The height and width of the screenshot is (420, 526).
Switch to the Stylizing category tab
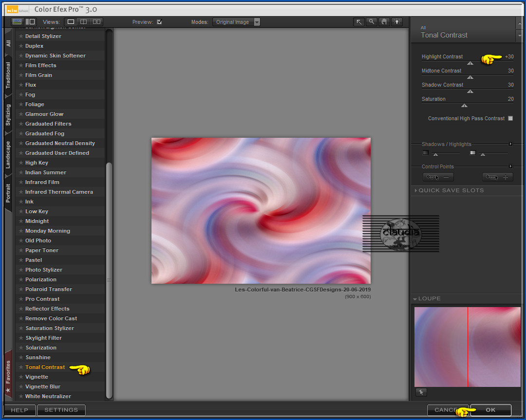pyautogui.click(x=8, y=115)
